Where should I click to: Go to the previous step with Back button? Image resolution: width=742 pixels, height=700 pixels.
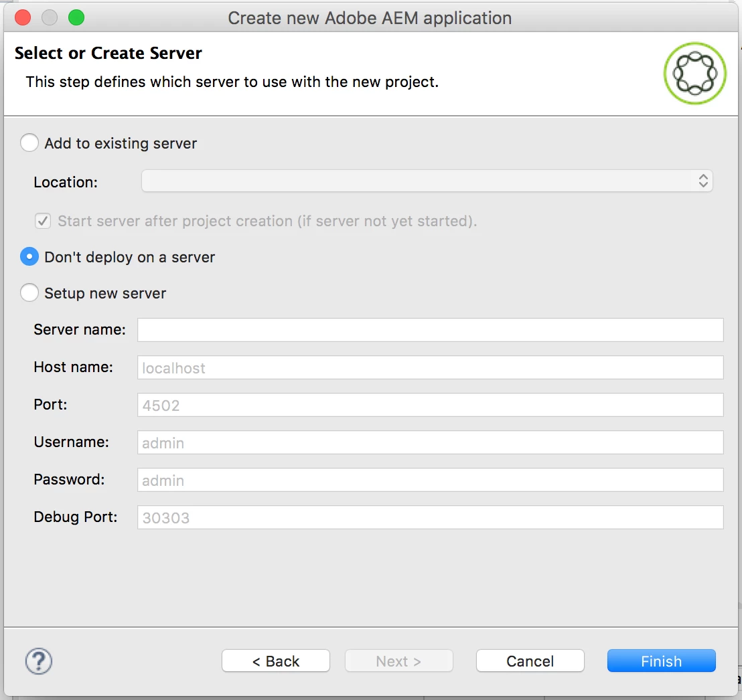[x=276, y=661]
